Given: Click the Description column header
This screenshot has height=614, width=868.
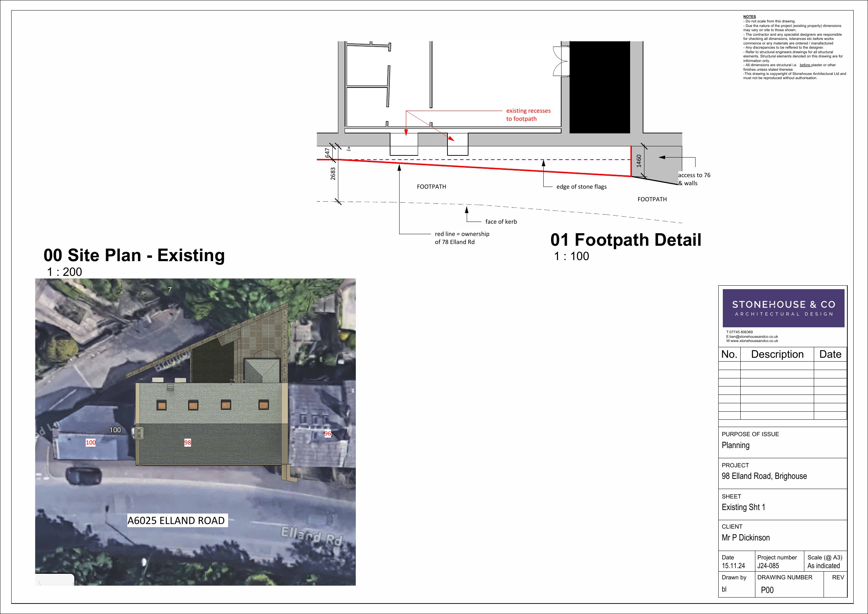Looking at the screenshot, I should 778,354.
